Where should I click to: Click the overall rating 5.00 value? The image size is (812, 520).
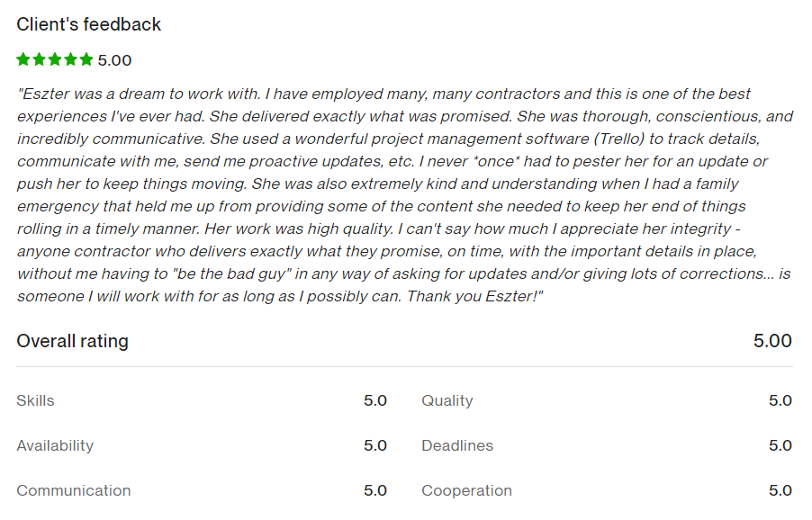772,341
